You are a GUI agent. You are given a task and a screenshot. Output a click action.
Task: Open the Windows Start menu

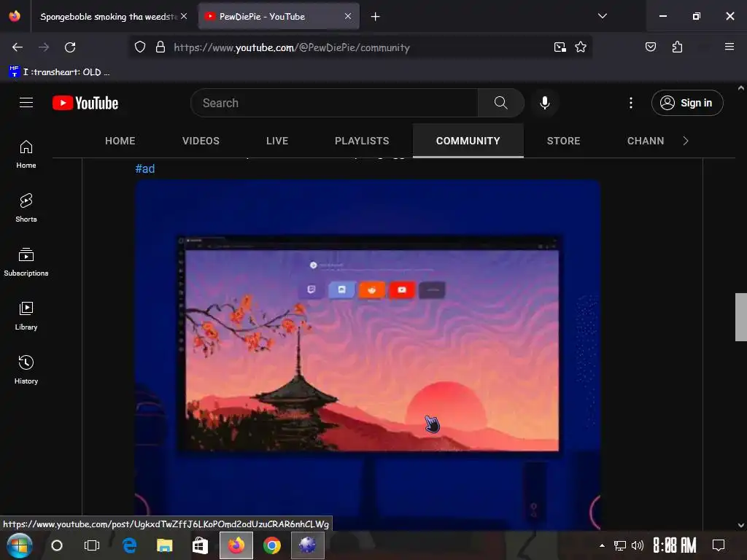coord(19,545)
